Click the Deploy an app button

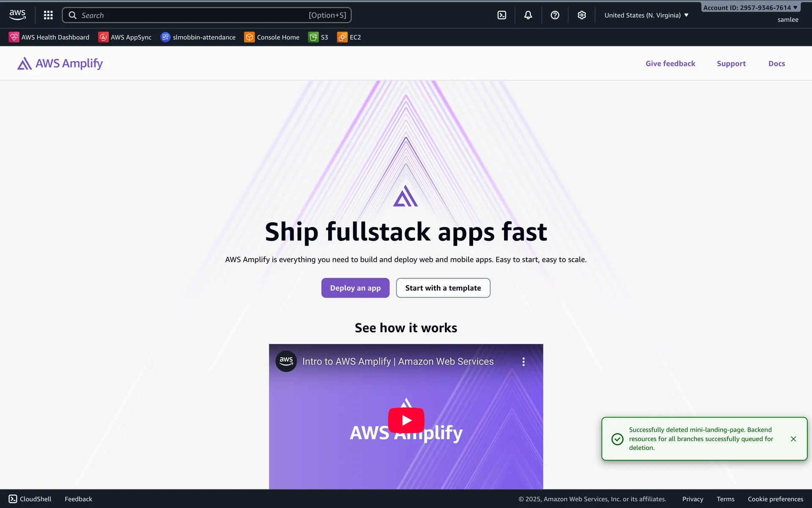coord(355,288)
